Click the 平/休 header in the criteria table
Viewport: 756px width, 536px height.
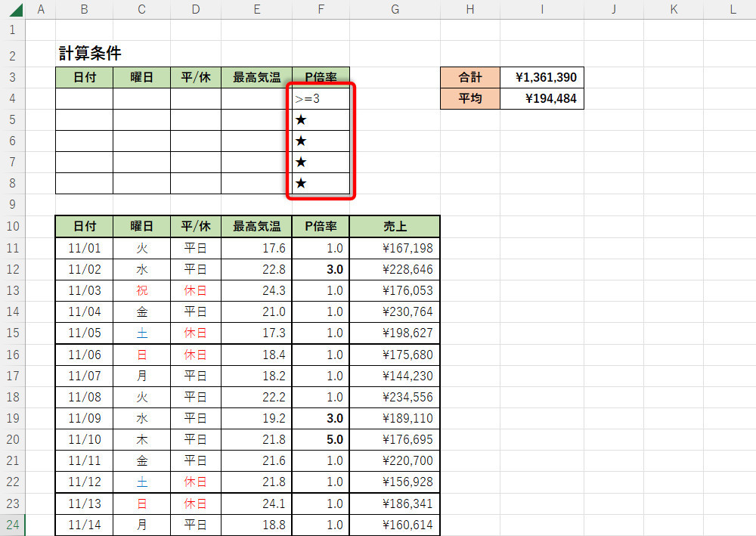[x=196, y=77]
